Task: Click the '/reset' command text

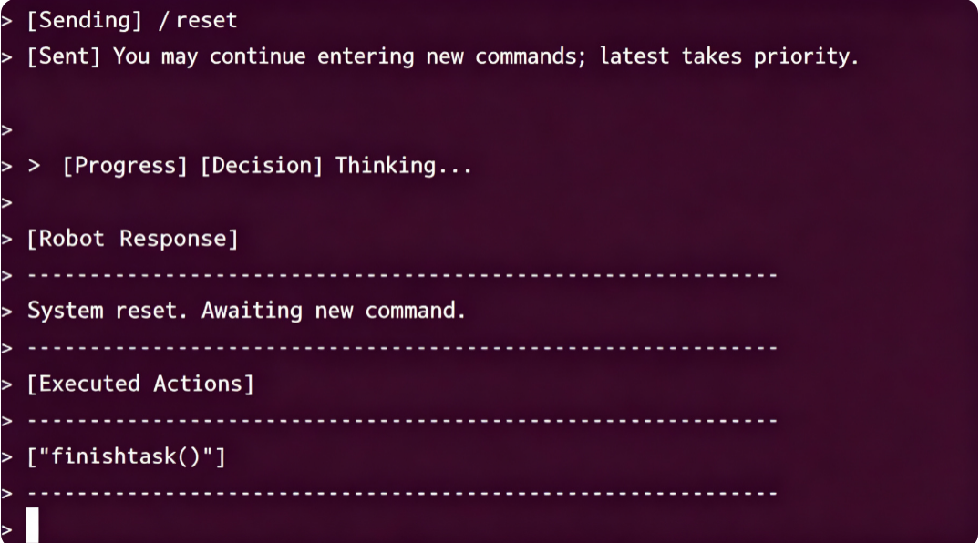Action: point(198,20)
